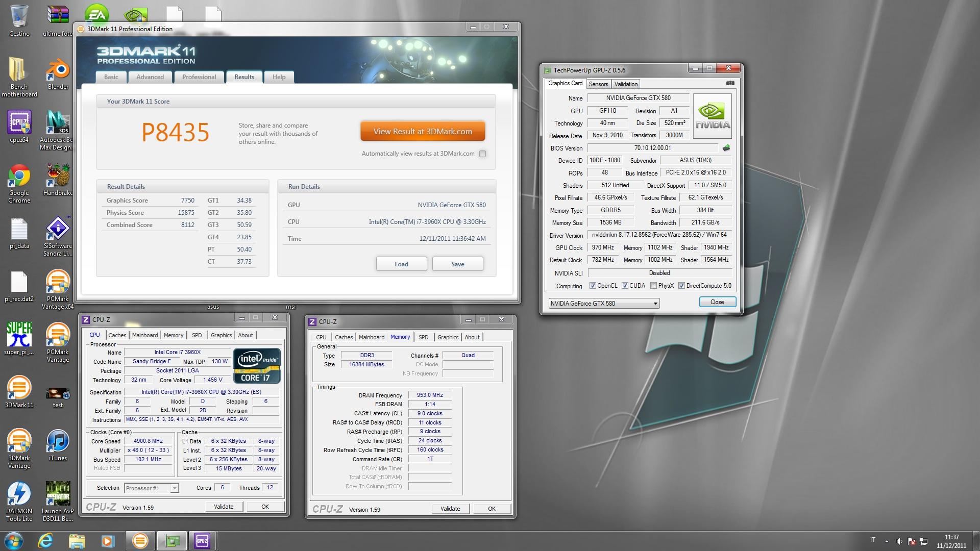This screenshot has height=551, width=980.
Task: Click the Load button in Run Details
Action: [401, 264]
